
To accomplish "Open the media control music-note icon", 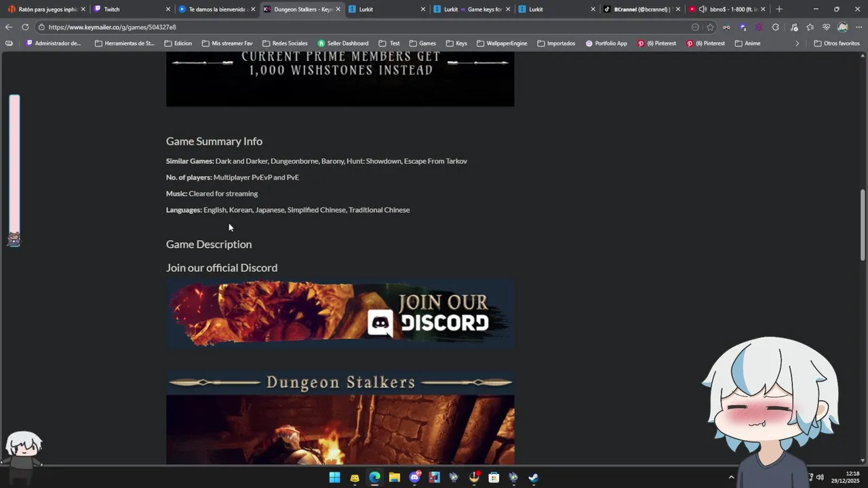I will 794,27.
